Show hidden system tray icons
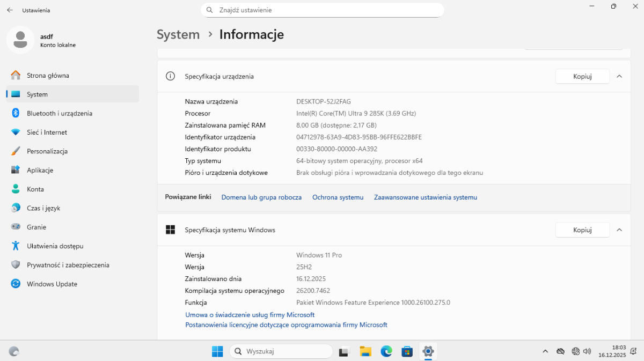This screenshot has height=361, width=644. click(x=545, y=351)
